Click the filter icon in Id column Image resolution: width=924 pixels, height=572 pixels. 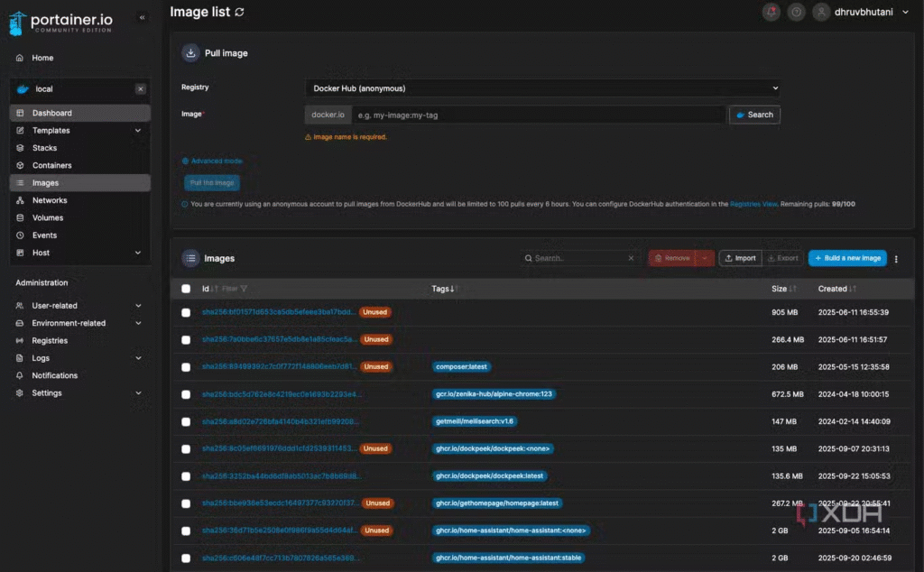click(x=244, y=289)
